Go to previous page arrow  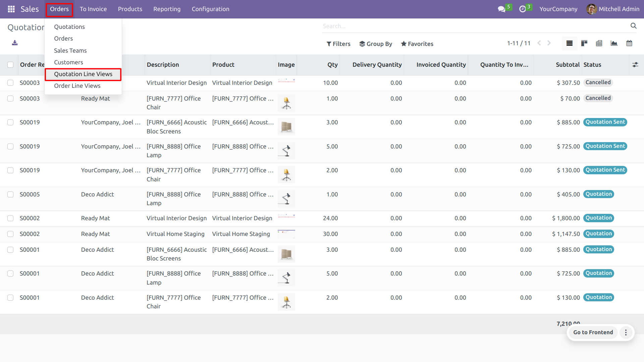coord(539,43)
